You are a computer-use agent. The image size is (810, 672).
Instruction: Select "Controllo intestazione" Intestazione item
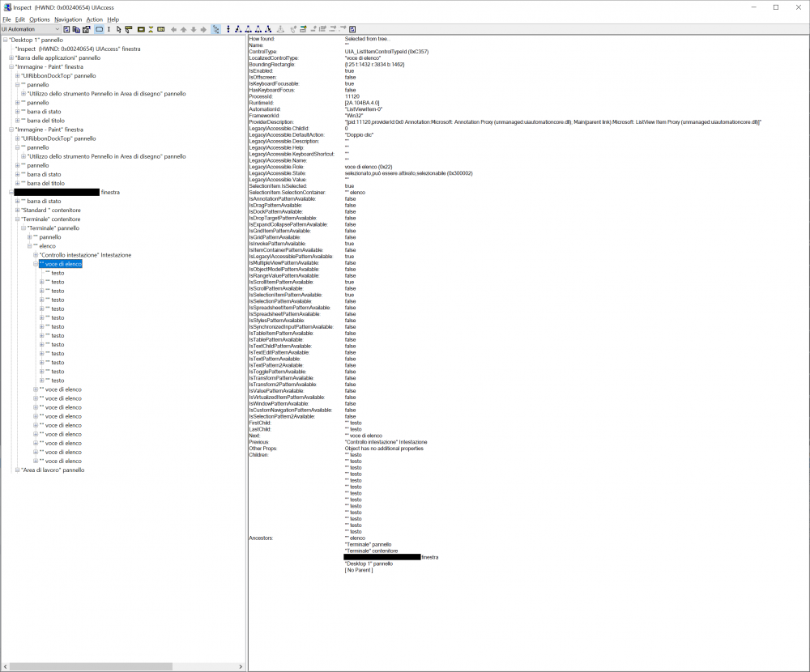[85, 255]
